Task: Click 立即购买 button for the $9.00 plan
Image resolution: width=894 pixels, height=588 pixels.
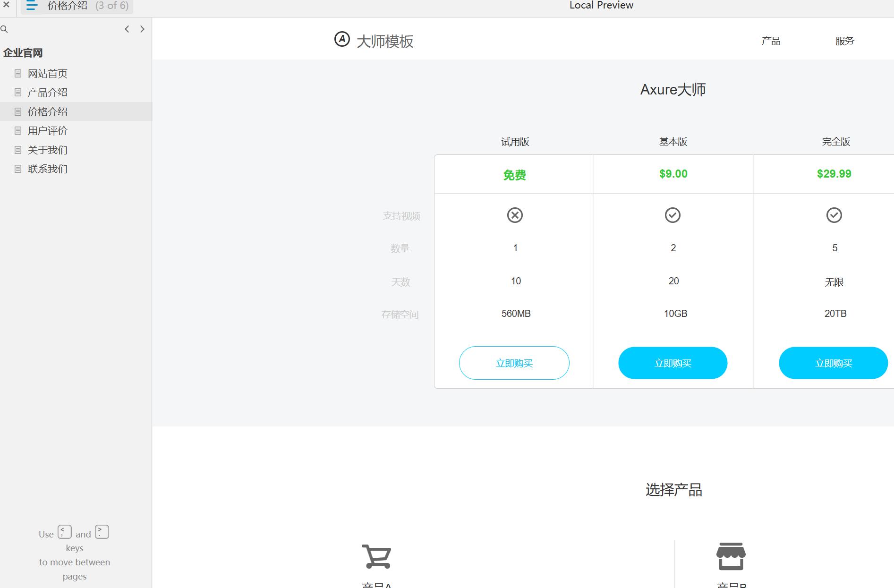Action: [673, 363]
